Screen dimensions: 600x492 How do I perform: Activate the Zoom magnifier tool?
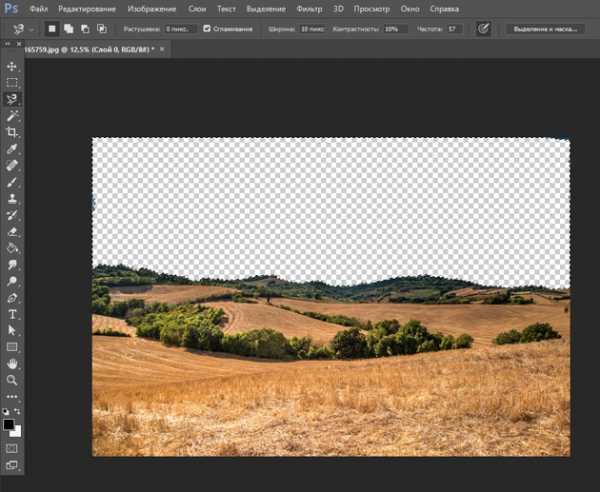(12, 380)
